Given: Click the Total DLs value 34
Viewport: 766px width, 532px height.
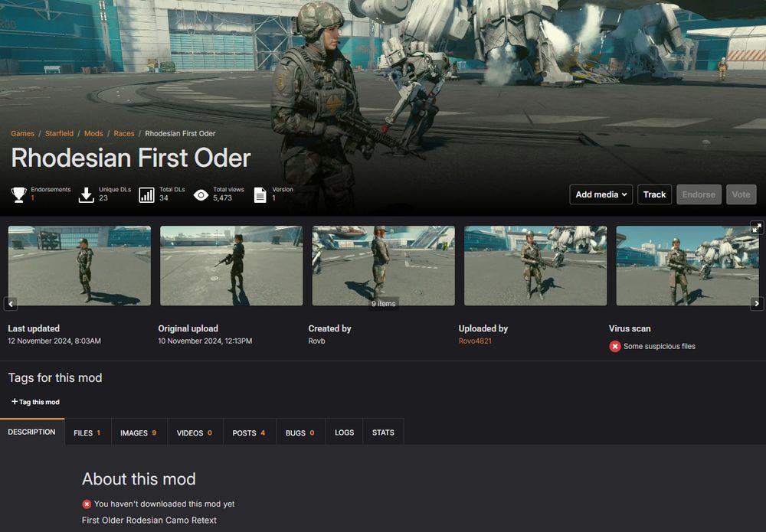Looking at the screenshot, I should pyautogui.click(x=164, y=197).
